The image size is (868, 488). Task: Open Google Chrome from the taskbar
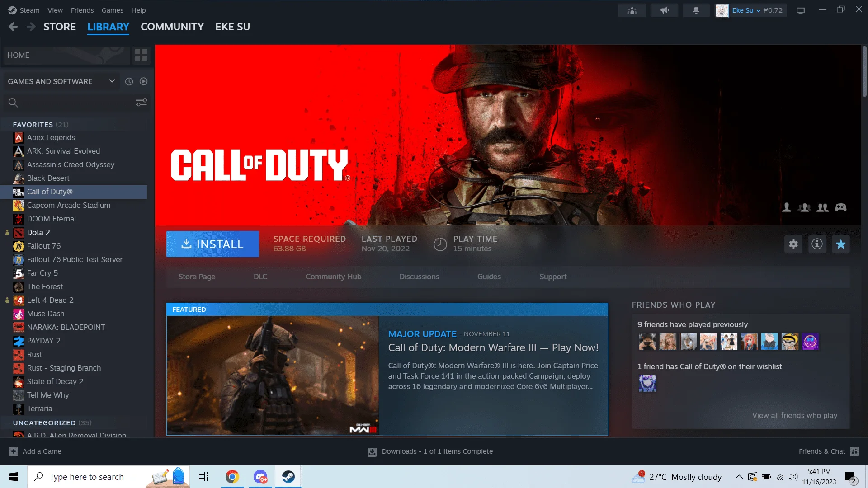click(x=232, y=477)
